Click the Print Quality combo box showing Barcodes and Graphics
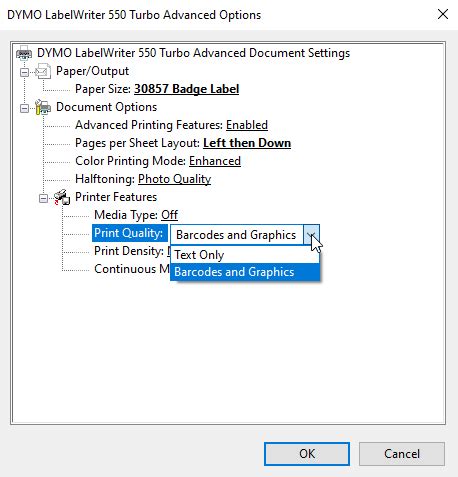Screen dimensions: 458x477 coord(245,235)
